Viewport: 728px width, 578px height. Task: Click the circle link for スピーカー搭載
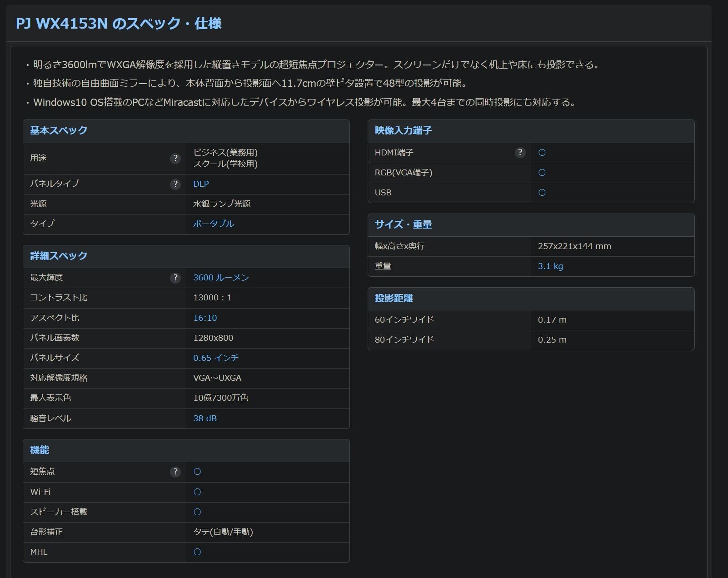[x=197, y=512]
